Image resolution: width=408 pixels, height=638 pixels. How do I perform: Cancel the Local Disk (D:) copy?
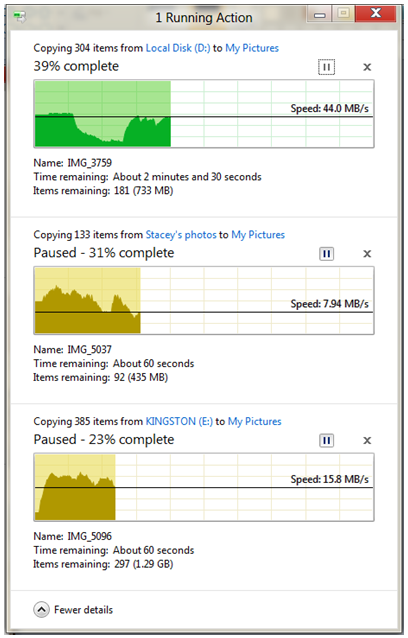[367, 67]
